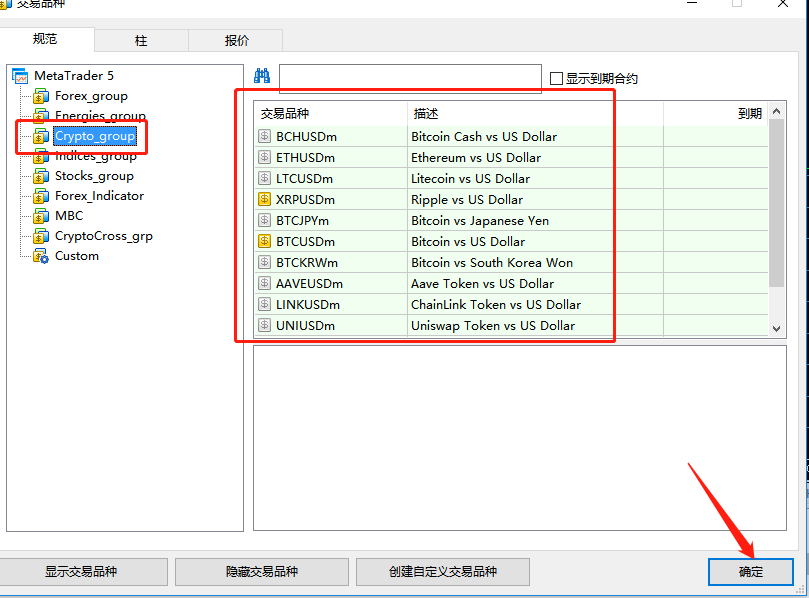Select the BTCKRWm symbol name
This screenshot has width=809, height=598.
[307, 263]
